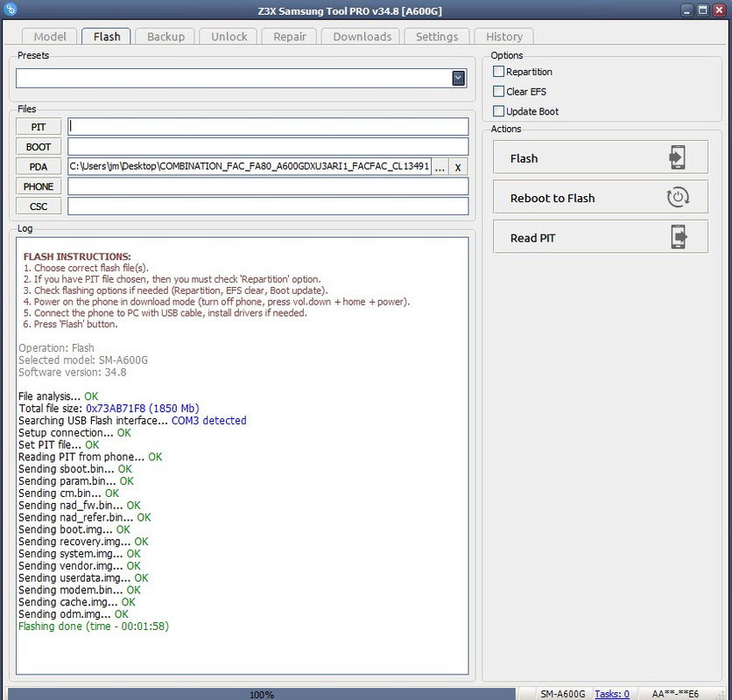Click the PHONE file path field
This screenshot has width=732, height=700.
click(268, 186)
